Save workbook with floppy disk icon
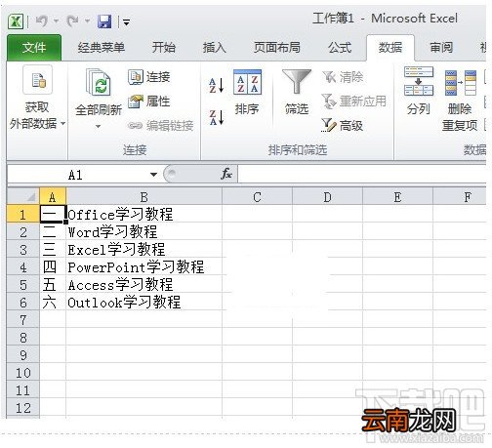 pos(104,21)
